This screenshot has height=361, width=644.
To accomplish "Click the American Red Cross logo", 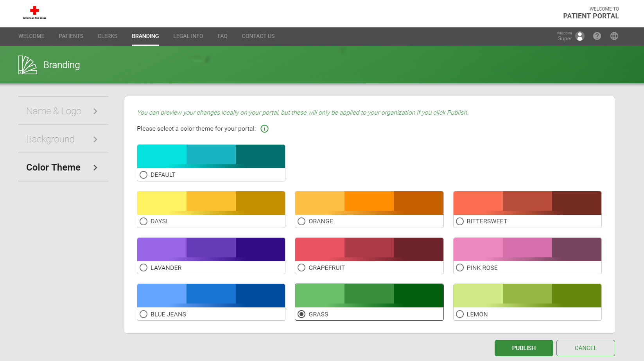I will (x=34, y=13).
